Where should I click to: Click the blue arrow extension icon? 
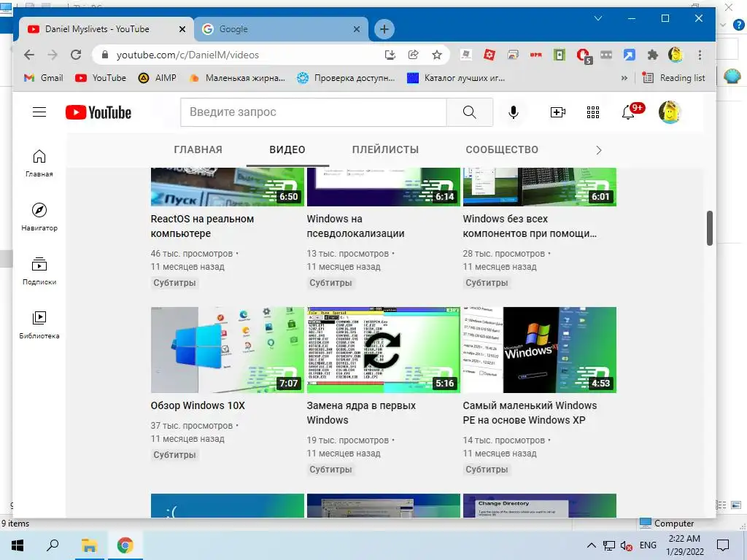[629, 55]
